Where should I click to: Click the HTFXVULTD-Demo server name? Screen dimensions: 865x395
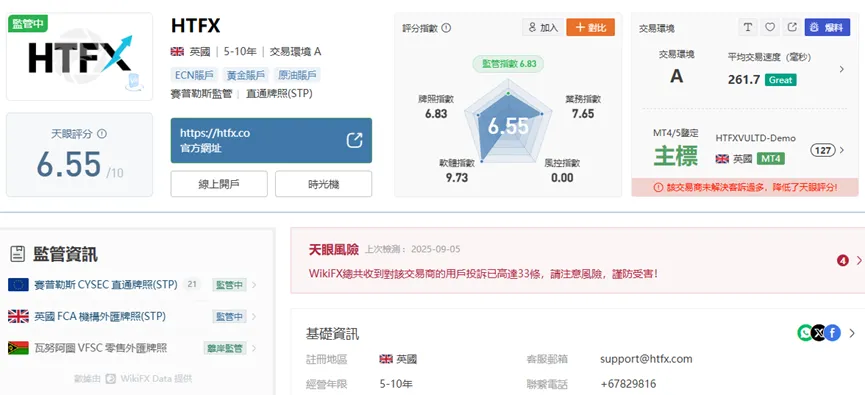pos(755,138)
